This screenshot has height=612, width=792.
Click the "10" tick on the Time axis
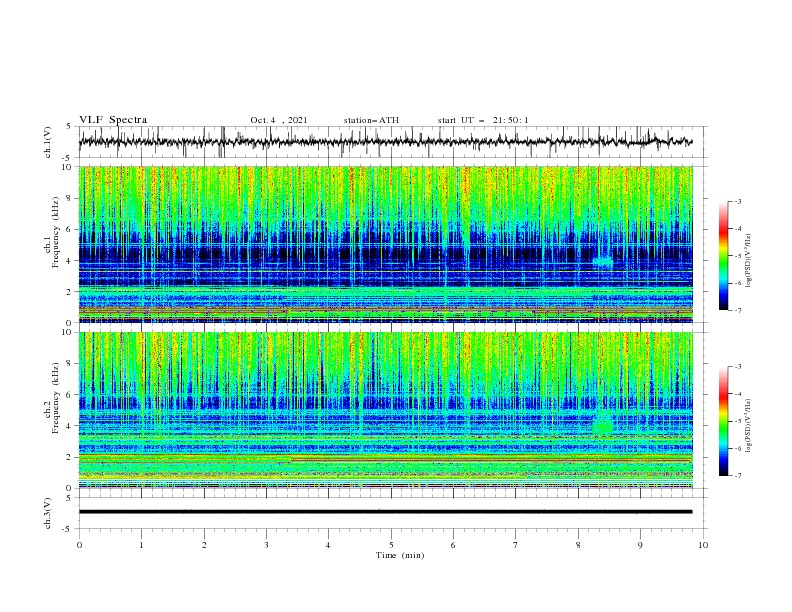pyautogui.click(x=703, y=545)
